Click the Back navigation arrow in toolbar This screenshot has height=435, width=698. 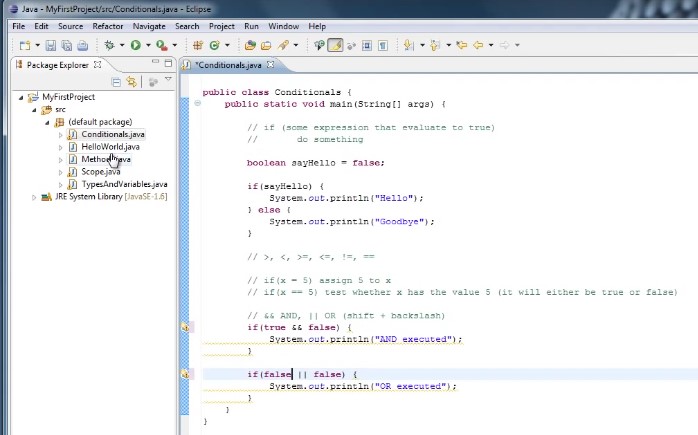click(x=477, y=45)
